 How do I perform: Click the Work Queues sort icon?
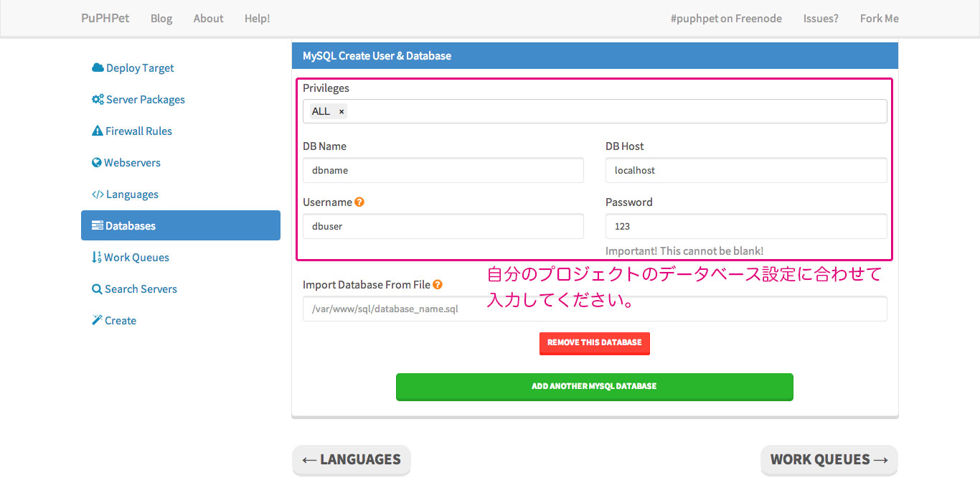[x=97, y=258]
